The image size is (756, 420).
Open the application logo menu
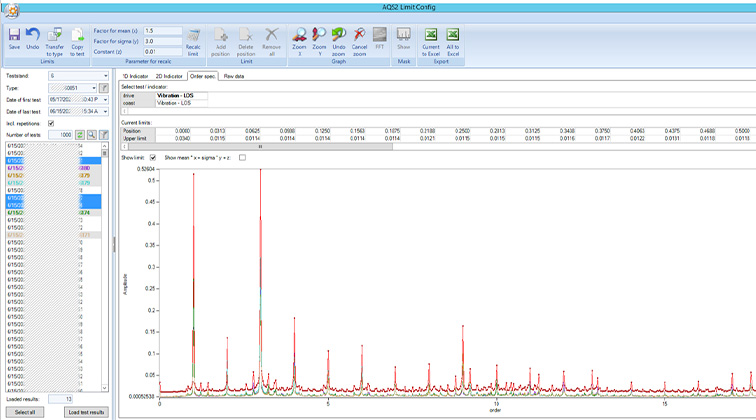click(x=12, y=11)
